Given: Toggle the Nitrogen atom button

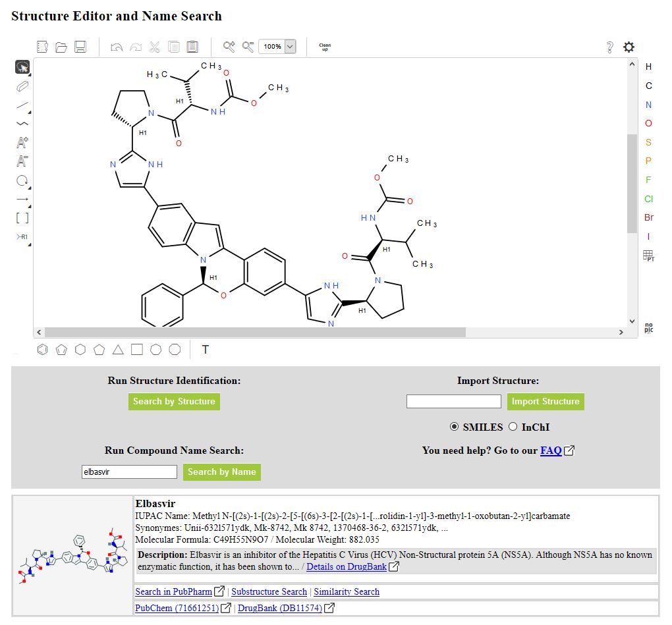Looking at the screenshot, I should (648, 105).
